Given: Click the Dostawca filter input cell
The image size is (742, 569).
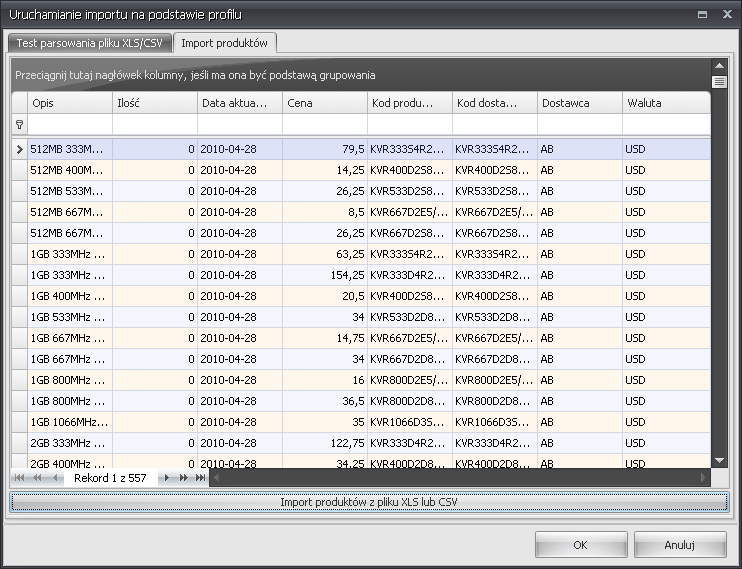Looking at the screenshot, I should [580, 124].
